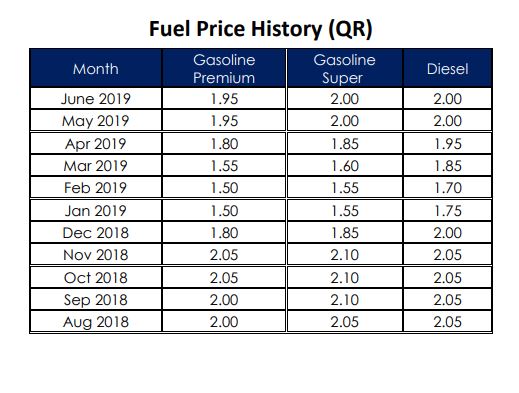Select the Aug 2018 month cell
The width and height of the screenshot is (519, 393).
pos(96,322)
